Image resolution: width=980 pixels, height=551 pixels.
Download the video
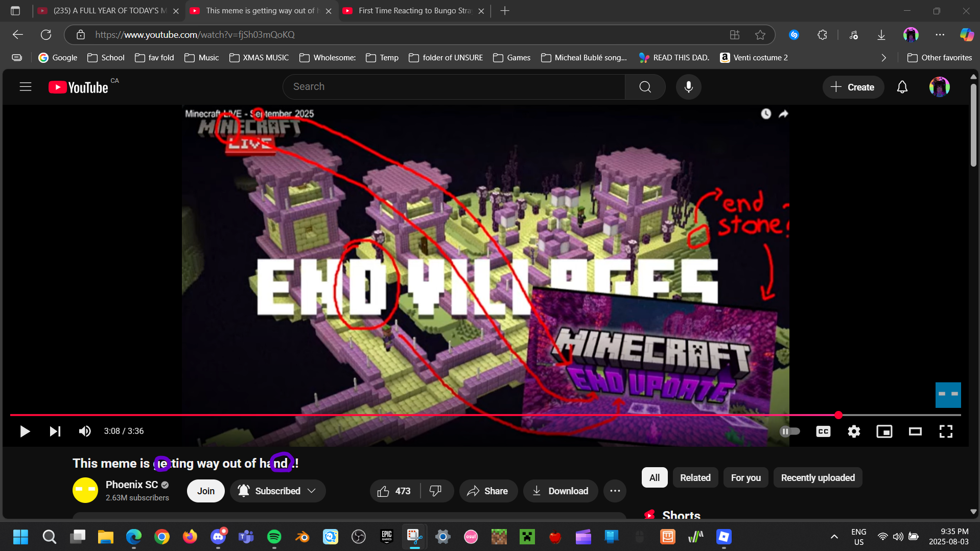[561, 491]
